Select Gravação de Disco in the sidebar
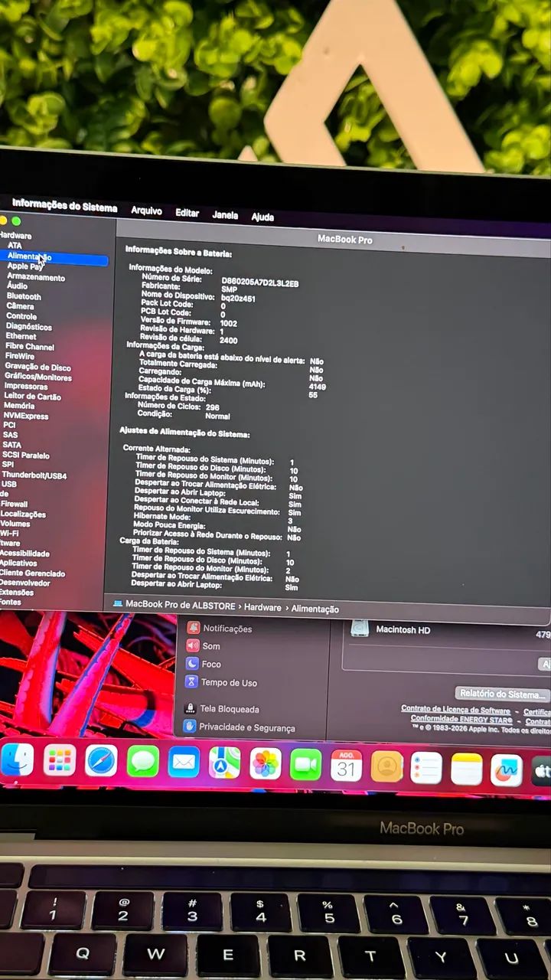The image size is (551, 980). 37,367
